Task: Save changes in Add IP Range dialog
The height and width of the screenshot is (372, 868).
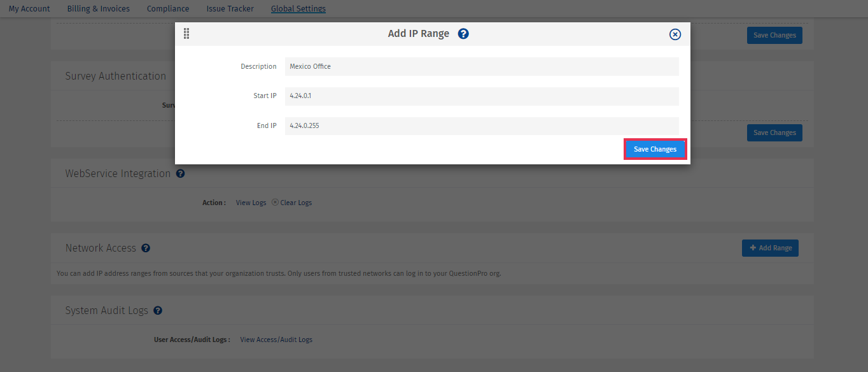Action: pyautogui.click(x=655, y=149)
